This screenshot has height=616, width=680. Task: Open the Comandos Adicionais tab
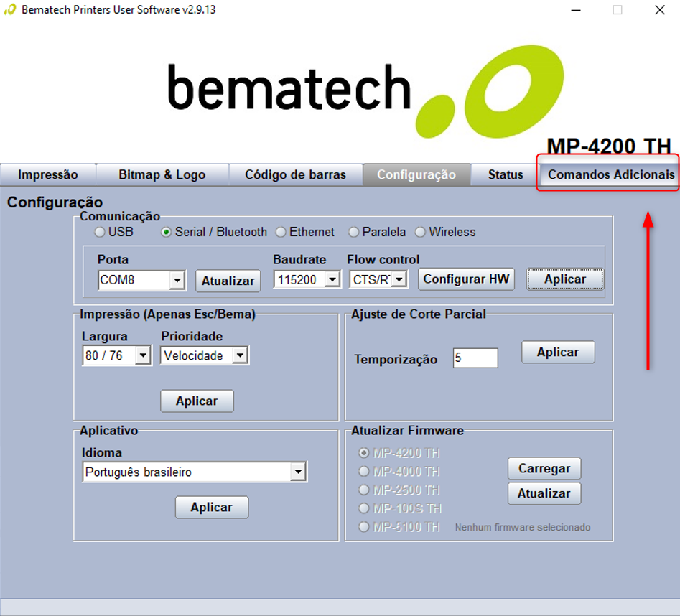click(x=610, y=174)
